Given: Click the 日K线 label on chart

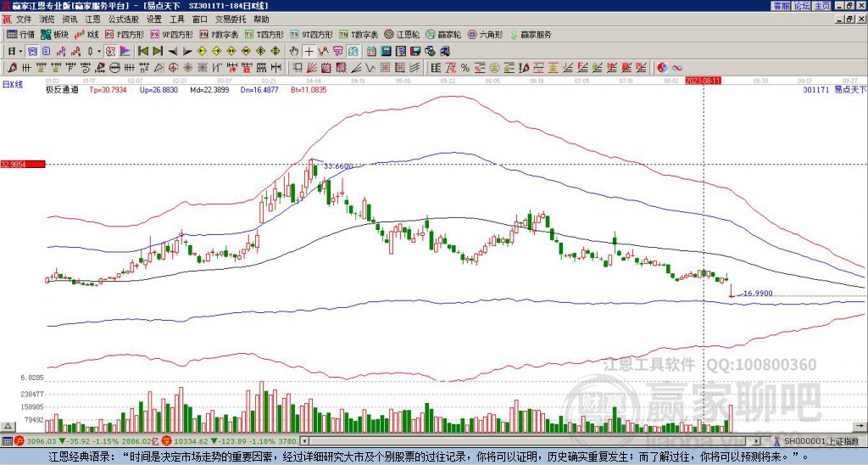Looking at the screenshot, I should coord(13,84).
